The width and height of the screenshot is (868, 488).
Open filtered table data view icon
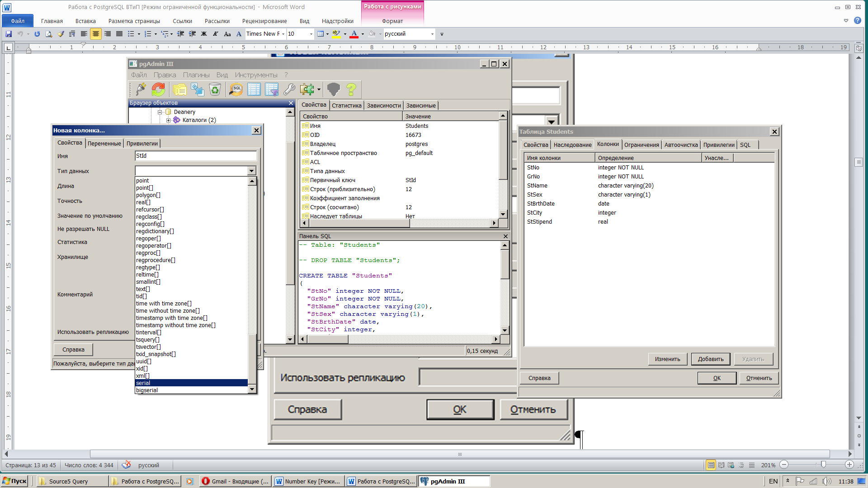click(272, 89)
